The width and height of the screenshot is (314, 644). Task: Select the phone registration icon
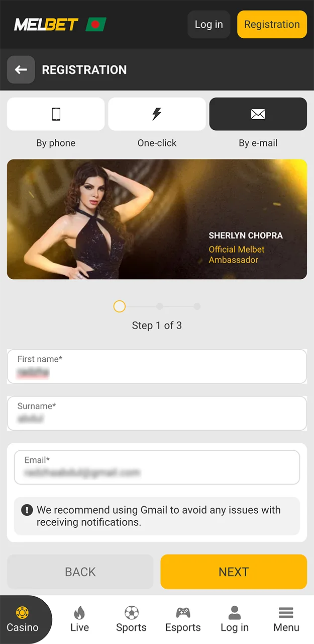(x=56, y=114)
